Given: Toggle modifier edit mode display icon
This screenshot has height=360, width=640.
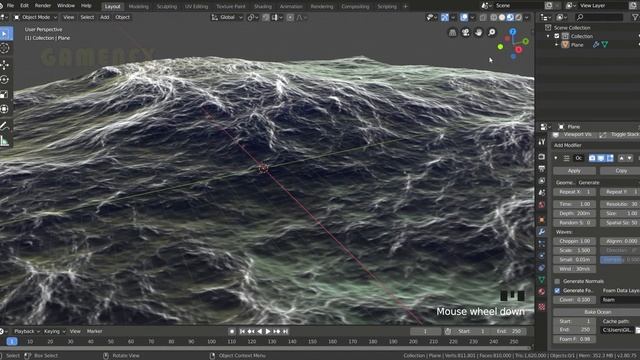Looking at the screenshot, I should (x=610, y=158).
